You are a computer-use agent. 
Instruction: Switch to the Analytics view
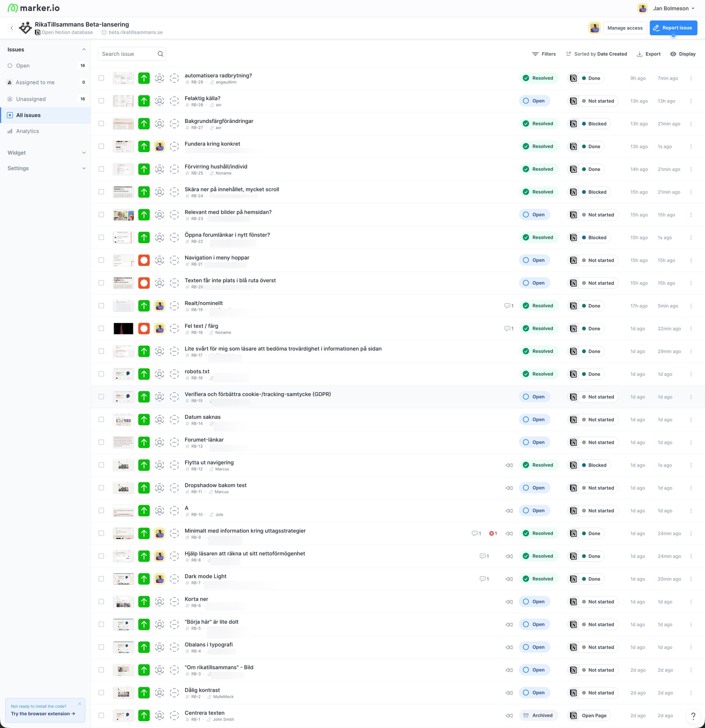[x=28, y=131]
